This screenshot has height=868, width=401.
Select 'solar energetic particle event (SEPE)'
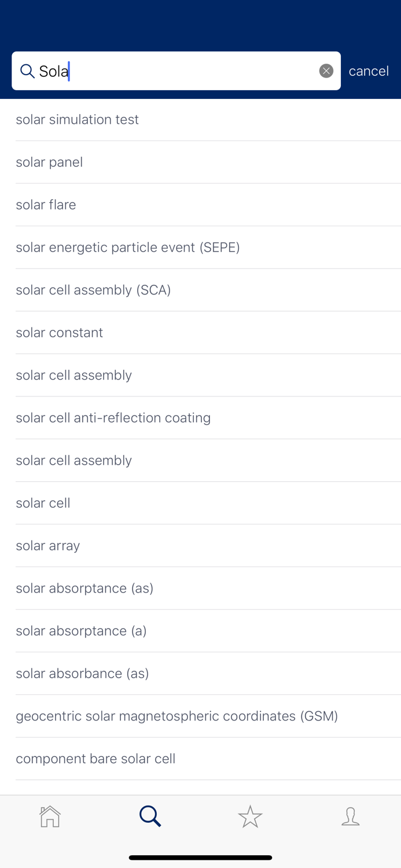click(128, 248)
